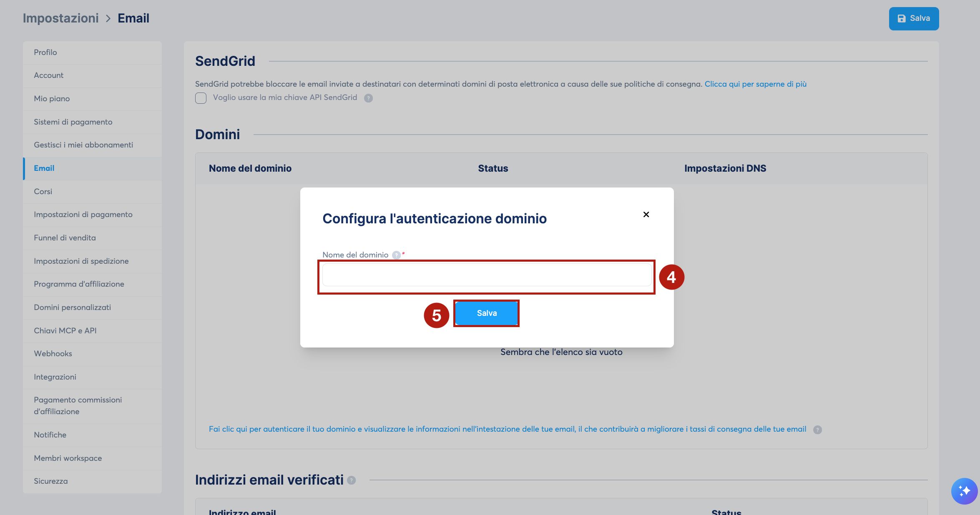Click Salva button in the dialog
Image resolution: width=980 pixels, height=515 pixels.
(x=487, y=313)
